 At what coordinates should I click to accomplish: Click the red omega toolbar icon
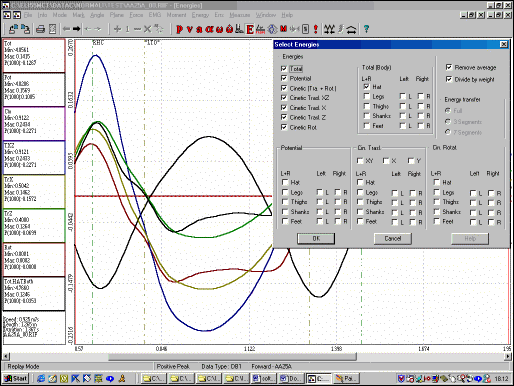click(219, 29)
